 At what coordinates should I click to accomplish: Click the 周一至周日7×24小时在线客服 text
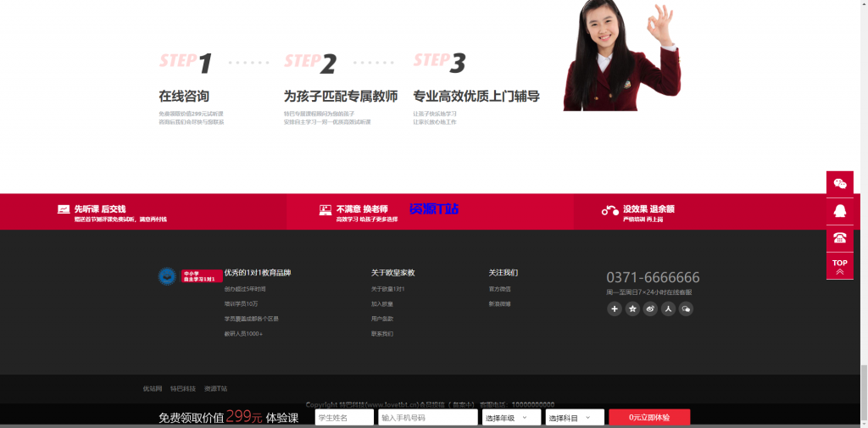[x=649, y=292]
